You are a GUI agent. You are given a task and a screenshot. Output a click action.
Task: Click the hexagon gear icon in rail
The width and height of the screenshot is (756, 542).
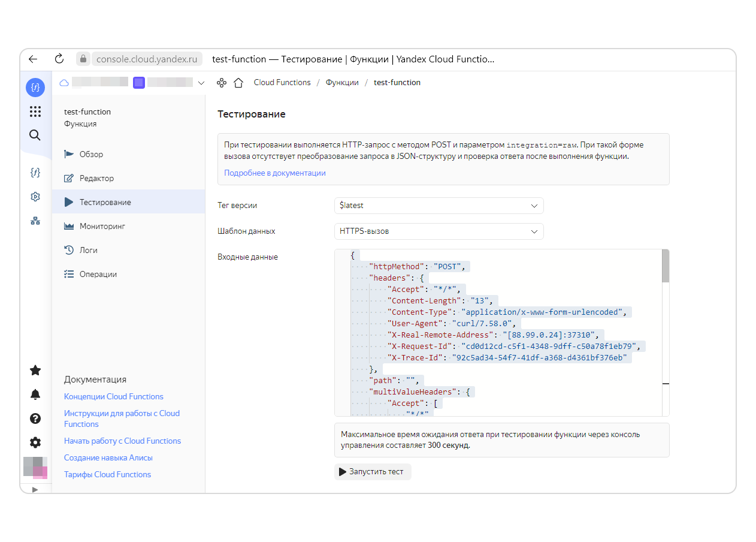[x=35, y=197]
